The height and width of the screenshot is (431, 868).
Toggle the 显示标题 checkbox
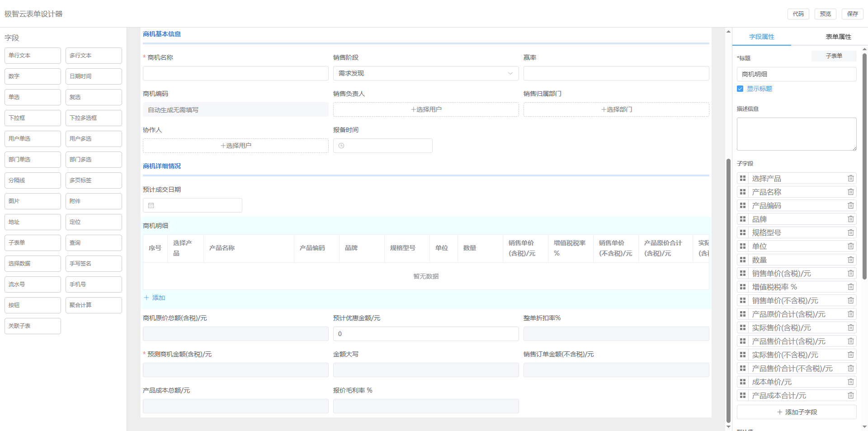pos(740,89)
